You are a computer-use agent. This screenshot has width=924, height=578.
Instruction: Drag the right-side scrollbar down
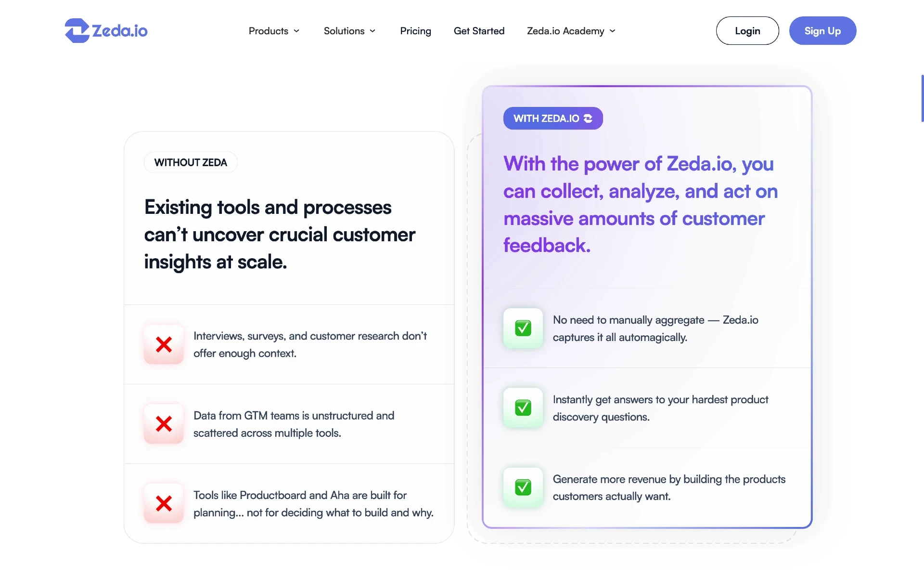click(921, 95)
